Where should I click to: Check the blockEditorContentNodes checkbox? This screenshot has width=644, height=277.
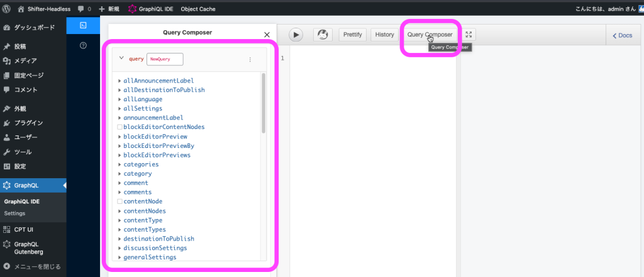click(x=119, y=127)
